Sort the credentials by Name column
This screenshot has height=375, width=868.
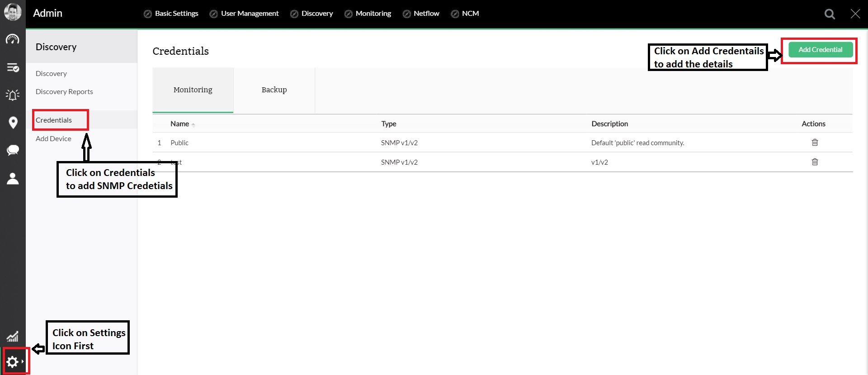coord(180,124)
